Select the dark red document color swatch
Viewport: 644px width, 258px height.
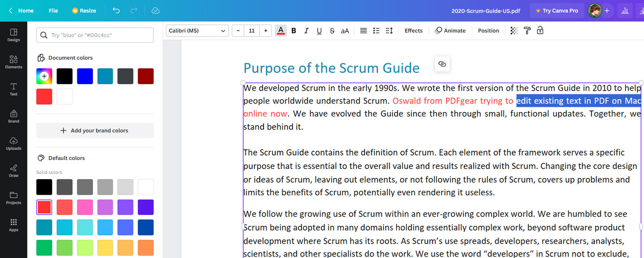tap(145, 76)
